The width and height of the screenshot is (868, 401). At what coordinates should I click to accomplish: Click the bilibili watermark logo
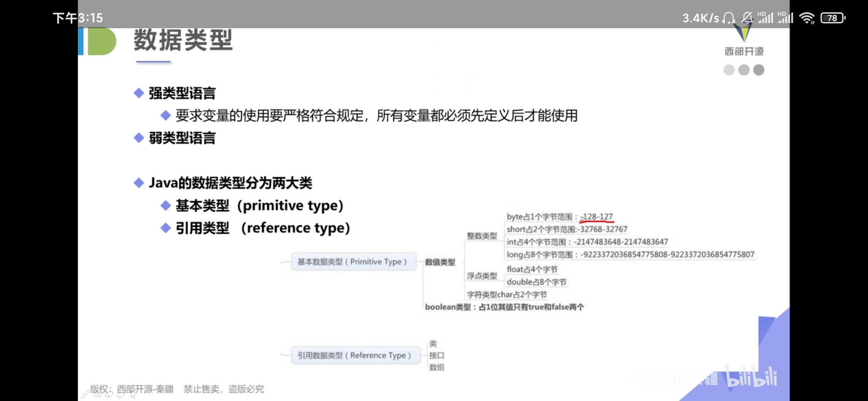[751, 378]
